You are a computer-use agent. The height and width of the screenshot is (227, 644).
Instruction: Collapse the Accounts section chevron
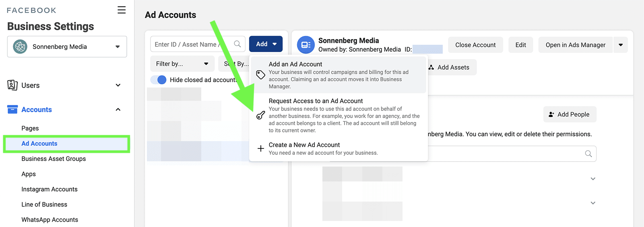point(118,109)
